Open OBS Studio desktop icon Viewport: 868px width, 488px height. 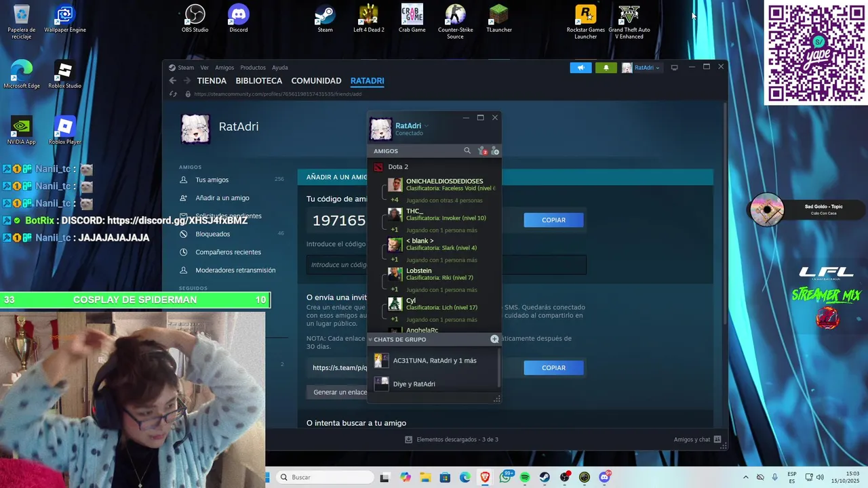[195, 18]
